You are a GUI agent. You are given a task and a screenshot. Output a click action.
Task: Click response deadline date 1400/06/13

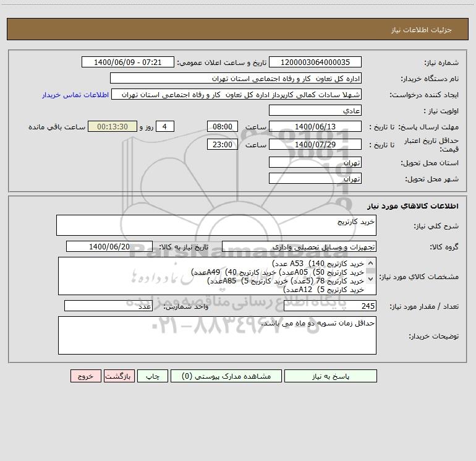[x=315, y=126]
